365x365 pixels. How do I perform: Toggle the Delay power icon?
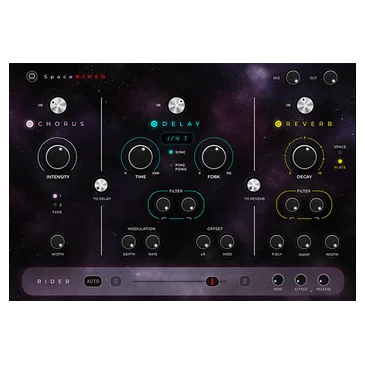(x=154, y=124)
